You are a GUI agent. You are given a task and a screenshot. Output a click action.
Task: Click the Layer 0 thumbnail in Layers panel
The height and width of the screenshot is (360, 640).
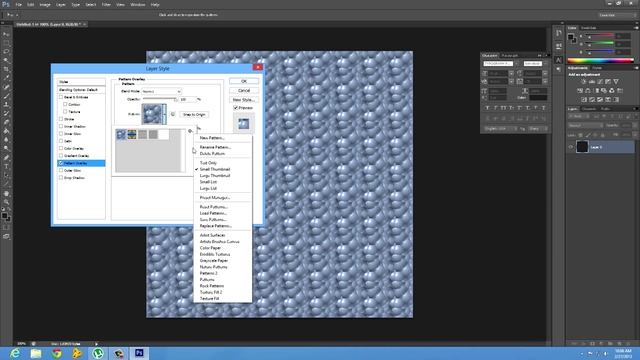pyautogui.click(x=582, y=147)
